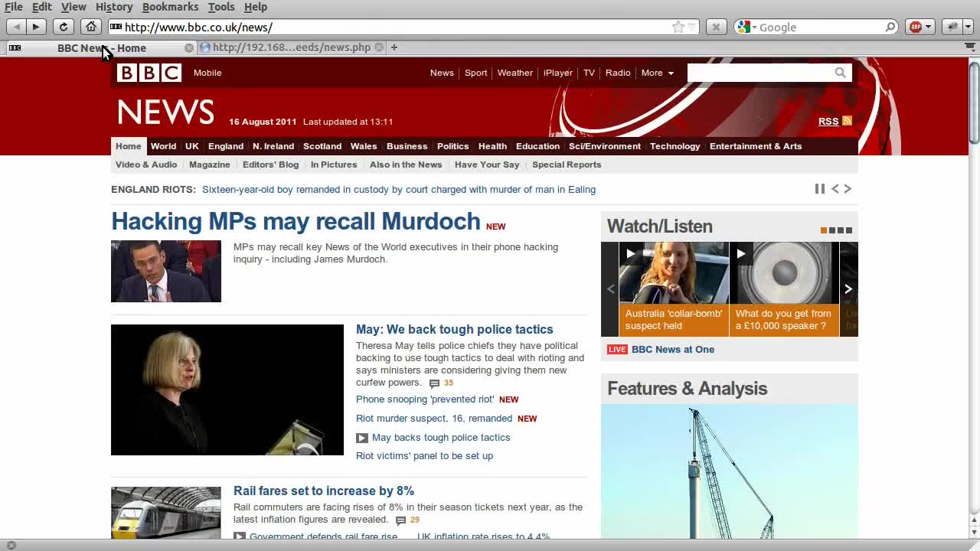
Task: Click the vertical page scrollbar thumb
Action: pos(974,103)
